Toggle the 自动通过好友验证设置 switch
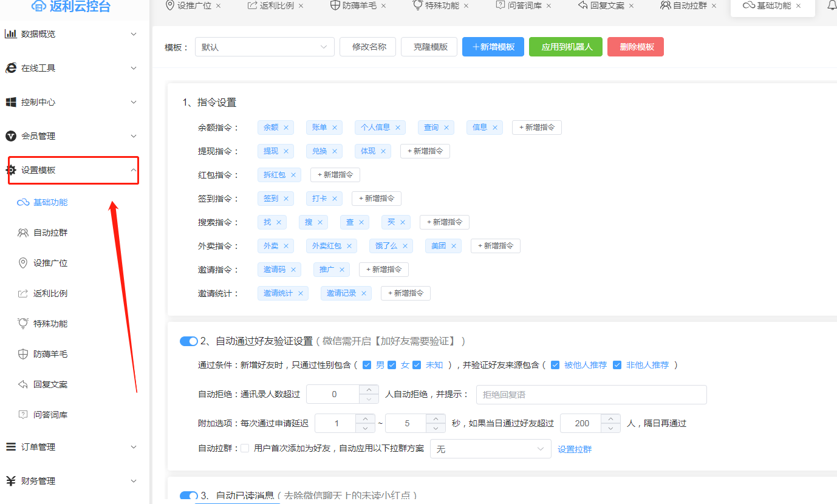 pos(189,341)
